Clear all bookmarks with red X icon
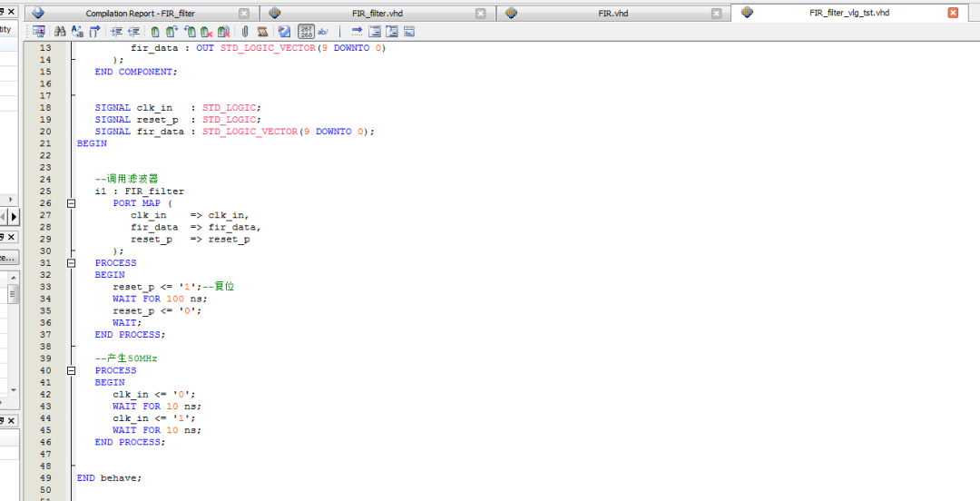The image size is (980, 501). click(224, 32)
